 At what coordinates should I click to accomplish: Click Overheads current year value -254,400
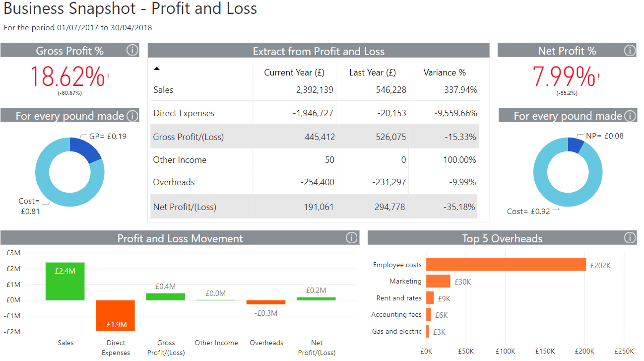pyautogui.click(x=318, y=182)
